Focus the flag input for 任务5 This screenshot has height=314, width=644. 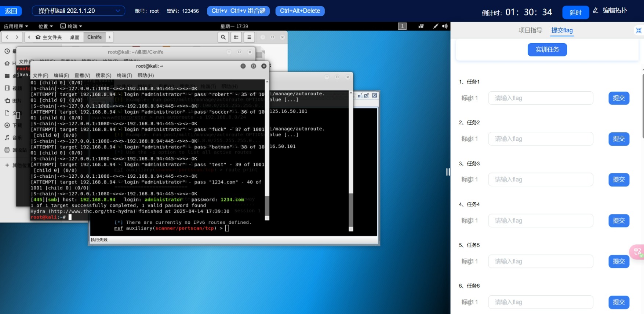[x=541, y=261]
